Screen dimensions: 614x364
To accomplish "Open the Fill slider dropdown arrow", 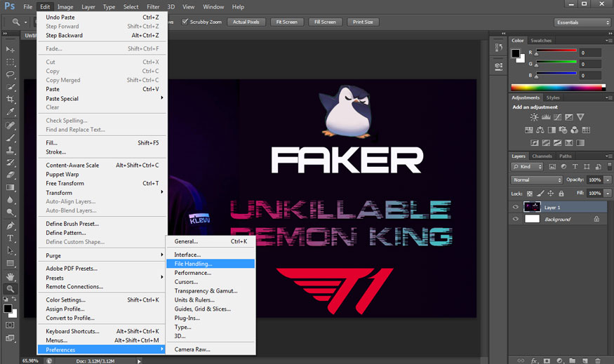I will 608,194.
